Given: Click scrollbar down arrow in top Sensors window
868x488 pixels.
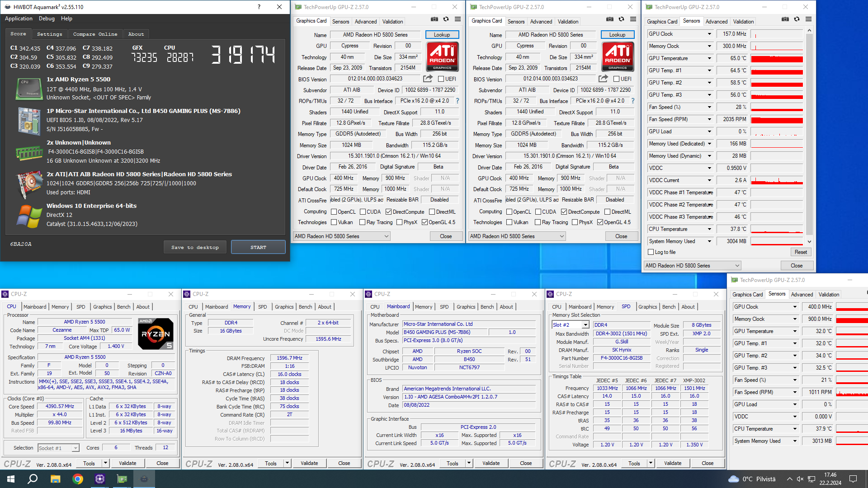Looking at the screenshot, I should (x=809, y=242).
